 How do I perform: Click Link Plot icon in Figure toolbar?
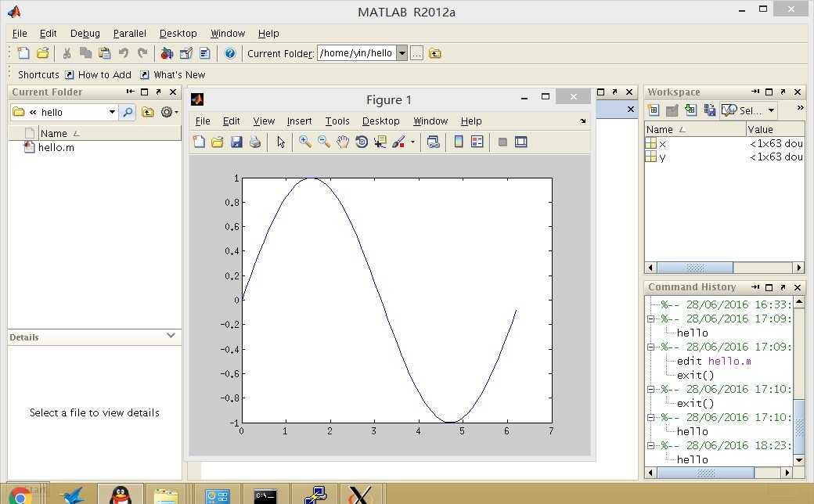pos(433,142)
